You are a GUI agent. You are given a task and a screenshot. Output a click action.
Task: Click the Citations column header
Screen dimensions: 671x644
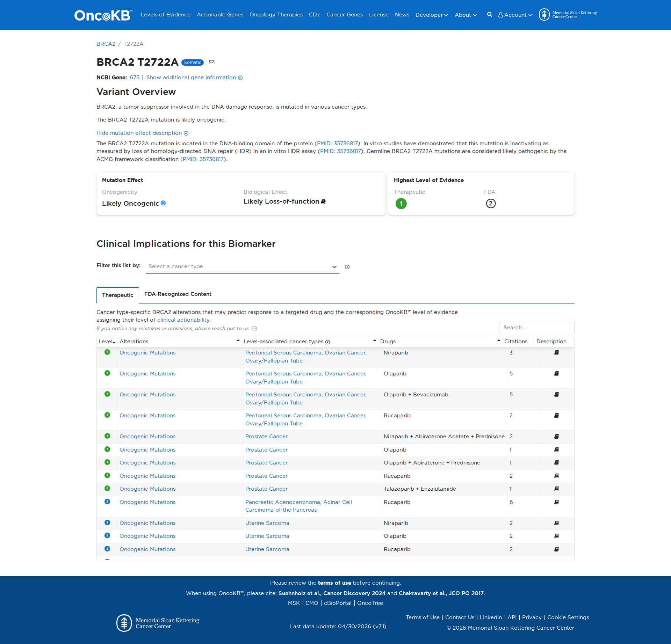coord(516,342)
